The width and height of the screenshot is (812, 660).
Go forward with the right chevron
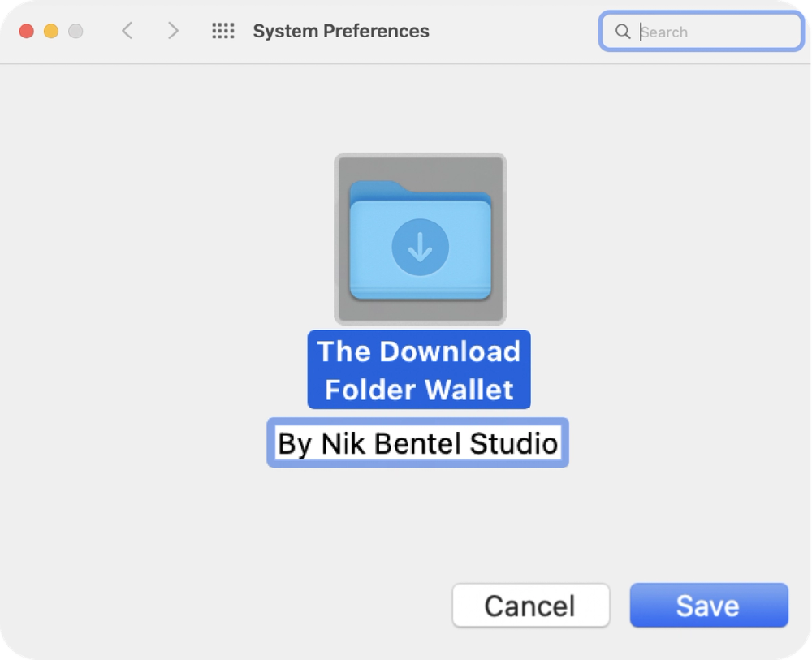point(173,31)
